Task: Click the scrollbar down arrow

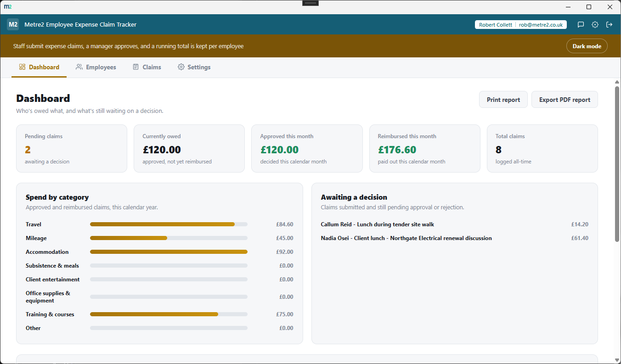Action: (617, 359)
